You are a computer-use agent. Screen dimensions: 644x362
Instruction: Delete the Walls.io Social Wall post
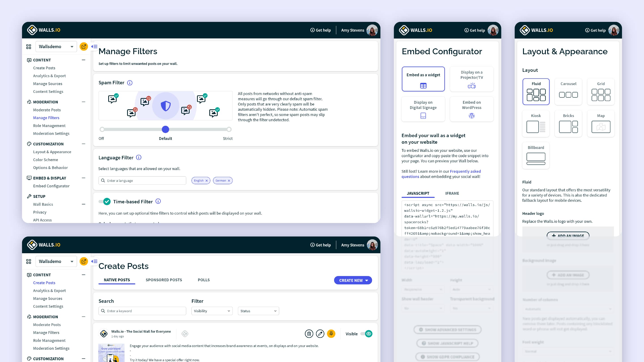309,334
